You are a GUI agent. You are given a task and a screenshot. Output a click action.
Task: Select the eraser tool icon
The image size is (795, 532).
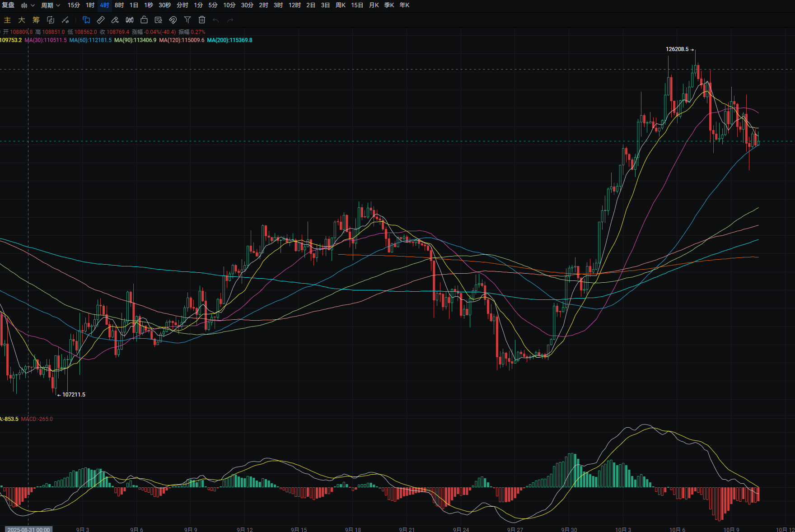click(115, 20)
